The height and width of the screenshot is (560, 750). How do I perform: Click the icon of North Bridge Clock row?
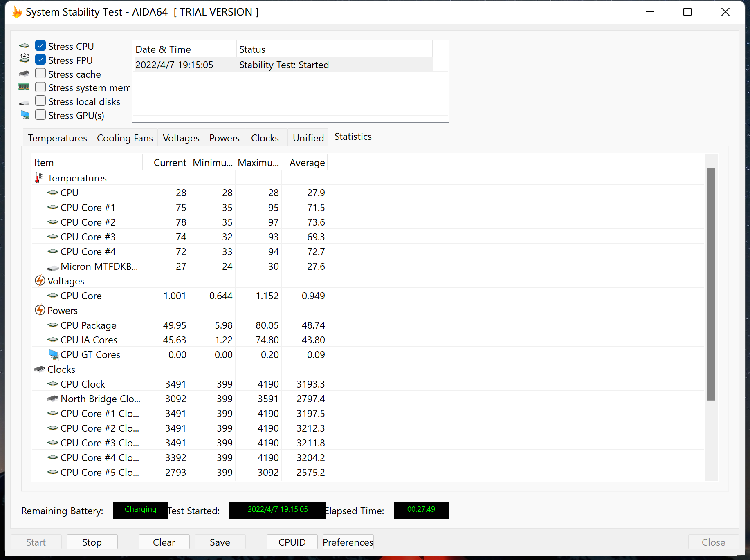point(53,399)
